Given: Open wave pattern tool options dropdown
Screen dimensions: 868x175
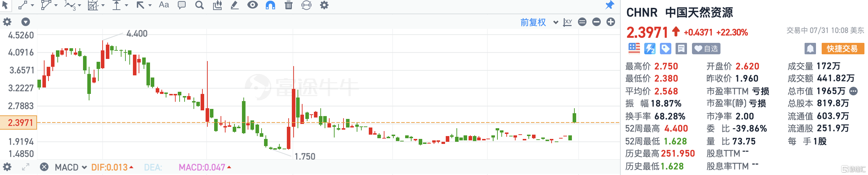Looking at the screenshot, I should (x=79, y=5).
